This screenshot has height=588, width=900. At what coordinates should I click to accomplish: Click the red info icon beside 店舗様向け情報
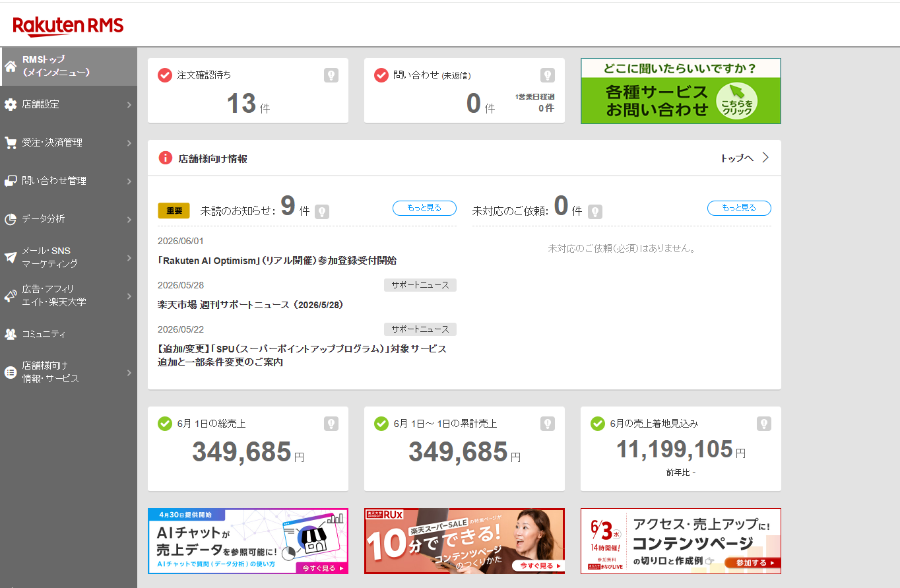(x=166, y=158)
